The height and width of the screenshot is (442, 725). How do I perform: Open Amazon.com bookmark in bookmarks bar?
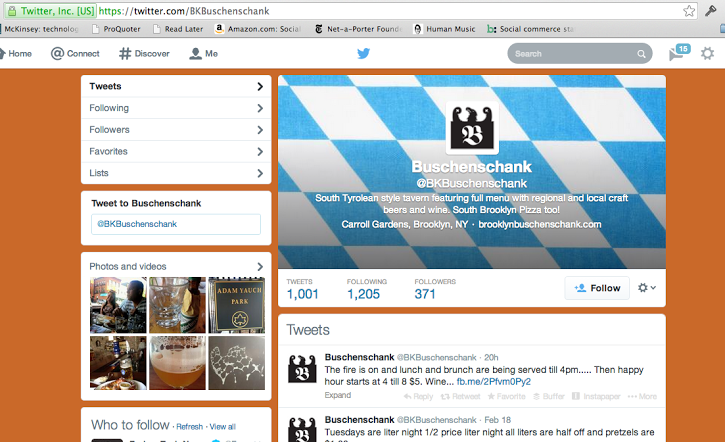pos(258,29)
